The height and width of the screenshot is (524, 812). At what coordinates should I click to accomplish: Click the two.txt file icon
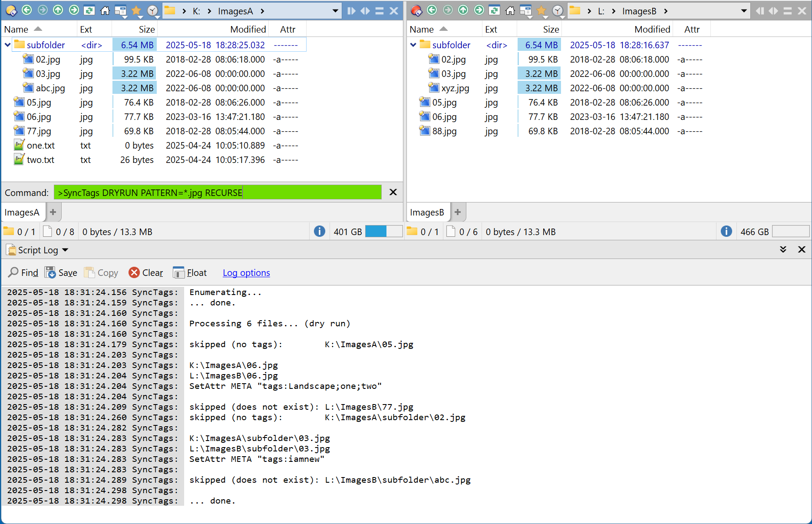pyautogui.click(x=19, y=159)
